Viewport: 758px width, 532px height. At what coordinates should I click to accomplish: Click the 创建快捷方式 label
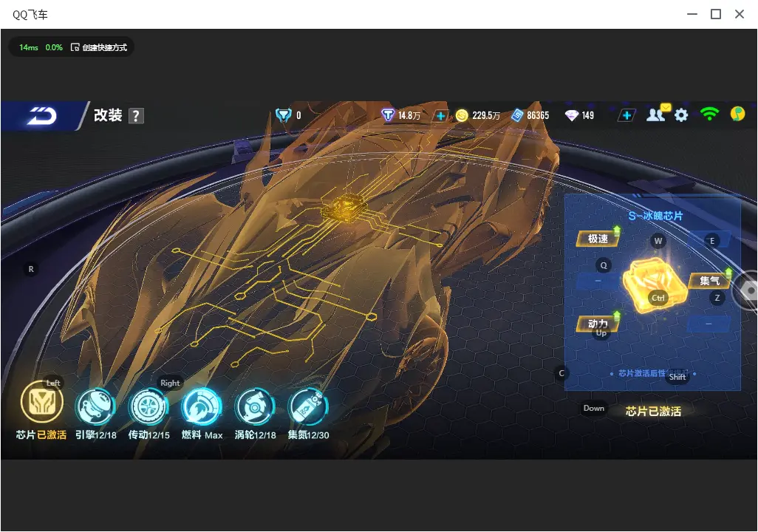point(104,47)
